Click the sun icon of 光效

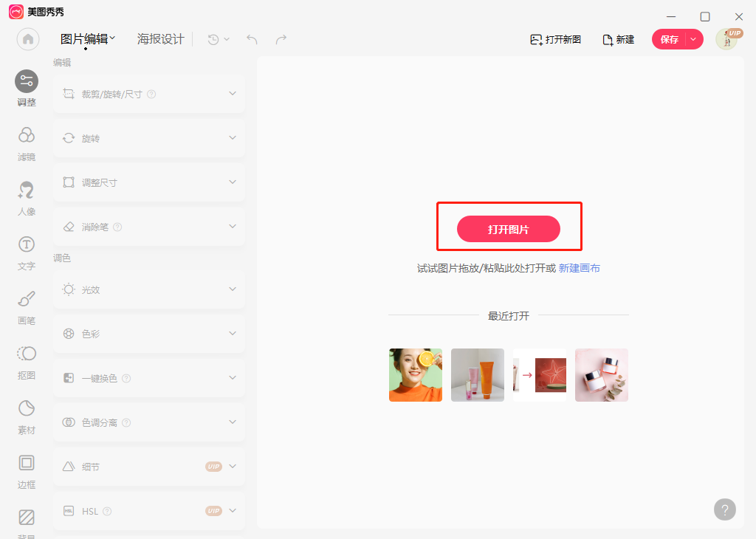[x=69, y=289]
